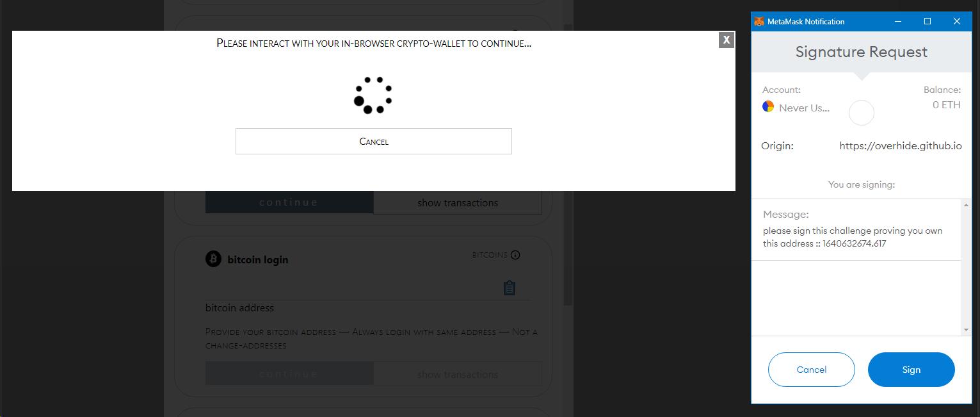This screenshot has width=980, height=417.
Task: Click the loading spinner in the dialog
Action: [373, 95]
